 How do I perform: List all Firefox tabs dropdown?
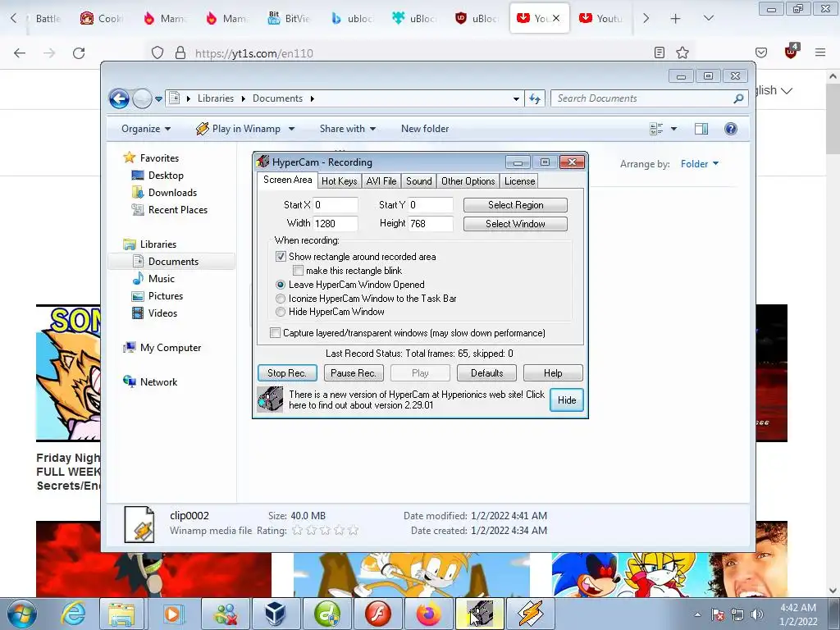pyautogui.click(x=708, y=18)
